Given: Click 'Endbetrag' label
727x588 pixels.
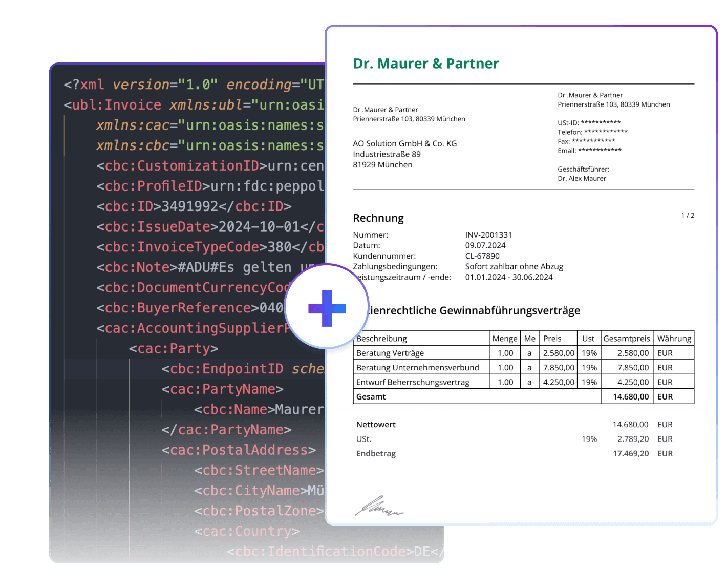Looking at the screenshot, I should coord(376,454).
